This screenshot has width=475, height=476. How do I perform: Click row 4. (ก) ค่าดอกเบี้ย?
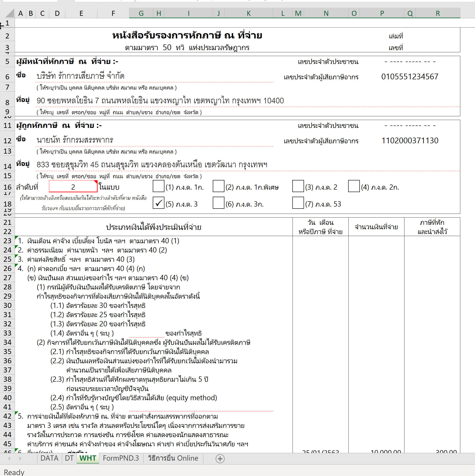[81, 269]
